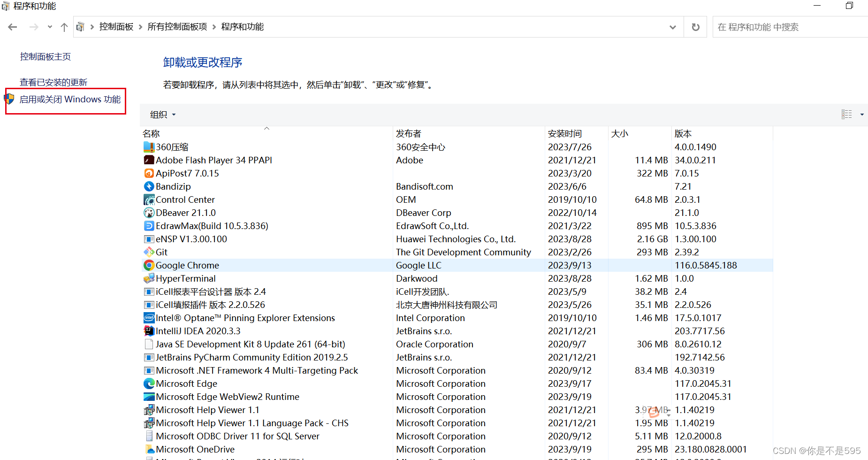Image resolution: width=868 pixels, height=460 pixels.
Task: Click version 23.180.0828.0001 cell
Action: tap(711, 449)
